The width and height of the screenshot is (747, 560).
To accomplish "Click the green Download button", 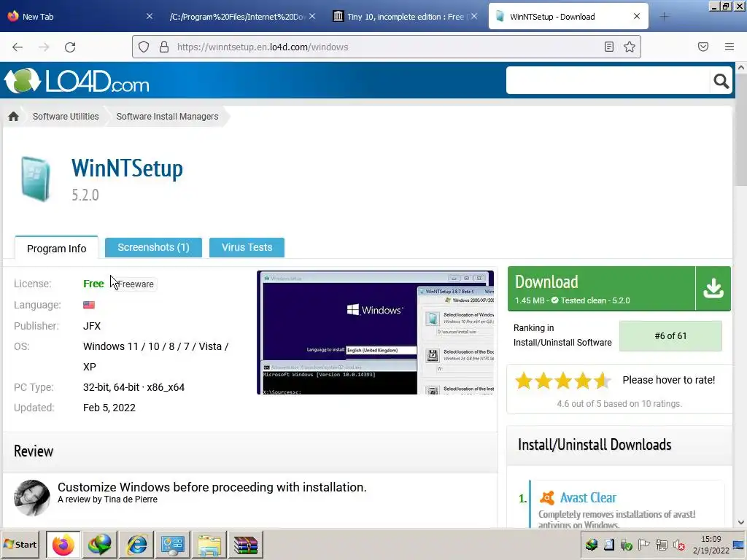I will 619,289.
